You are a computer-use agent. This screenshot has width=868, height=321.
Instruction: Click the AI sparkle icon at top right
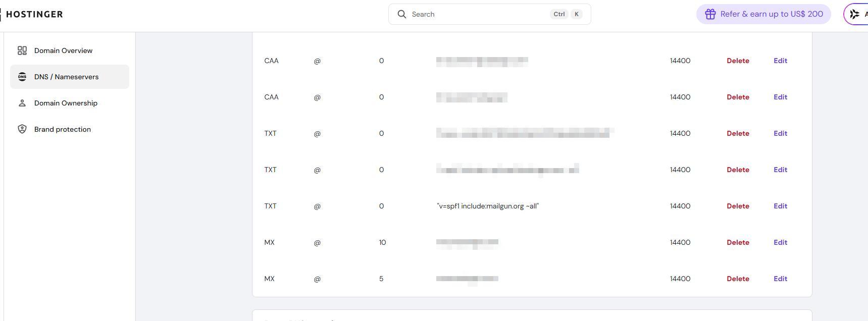point(854,14)
